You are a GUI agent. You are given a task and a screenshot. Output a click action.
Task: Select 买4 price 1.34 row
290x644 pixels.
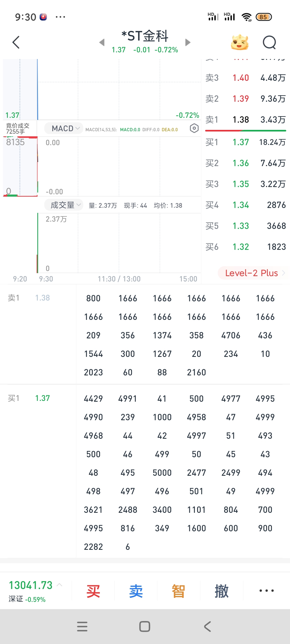click(246, 205)
